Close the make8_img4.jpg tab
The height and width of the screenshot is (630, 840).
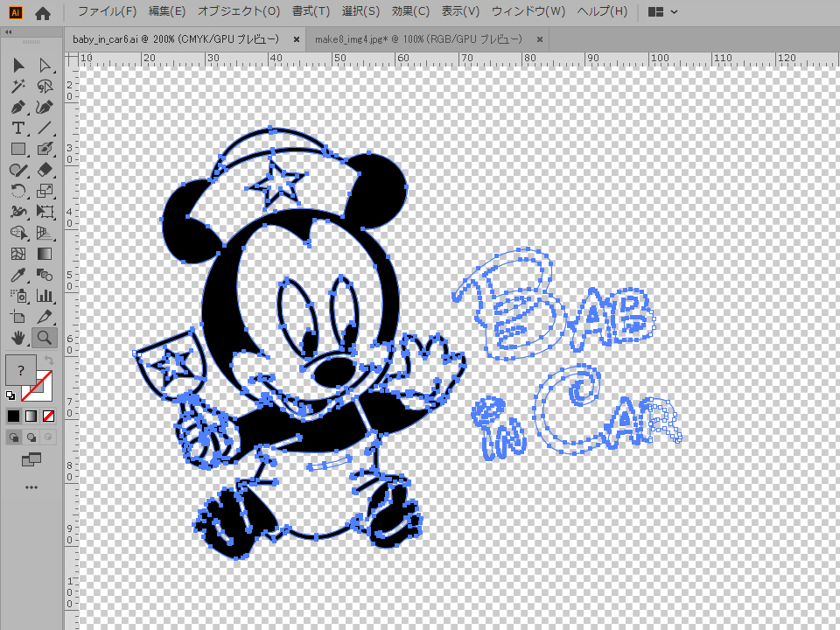pos(540,39)
